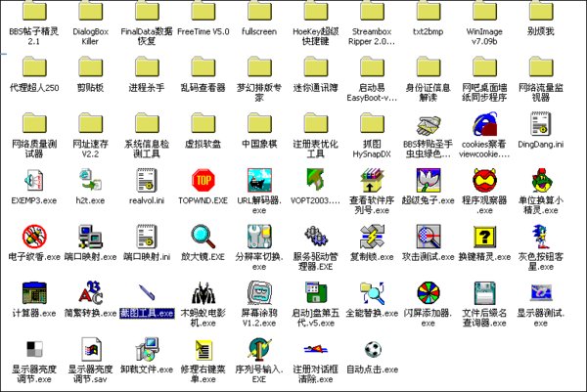Open the 进程杀手 folder
587x392 pixels.
pyautogui.click(x=147, y=66)
